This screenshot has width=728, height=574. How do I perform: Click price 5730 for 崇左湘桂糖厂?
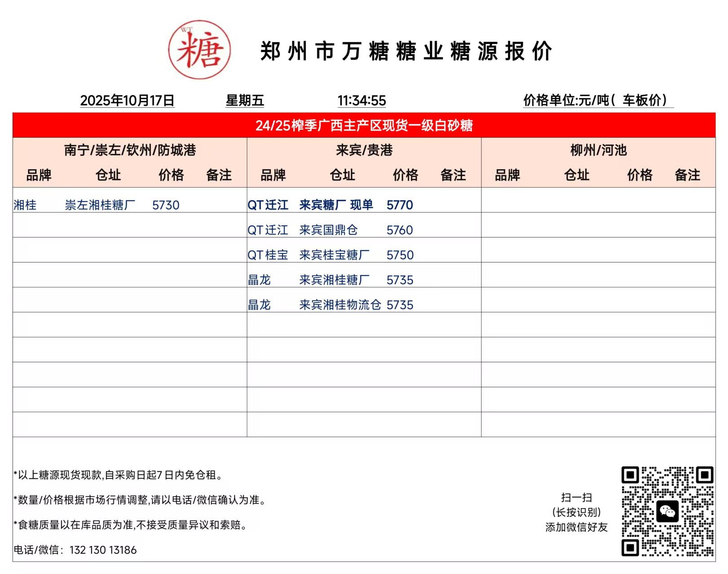(166, 205)
